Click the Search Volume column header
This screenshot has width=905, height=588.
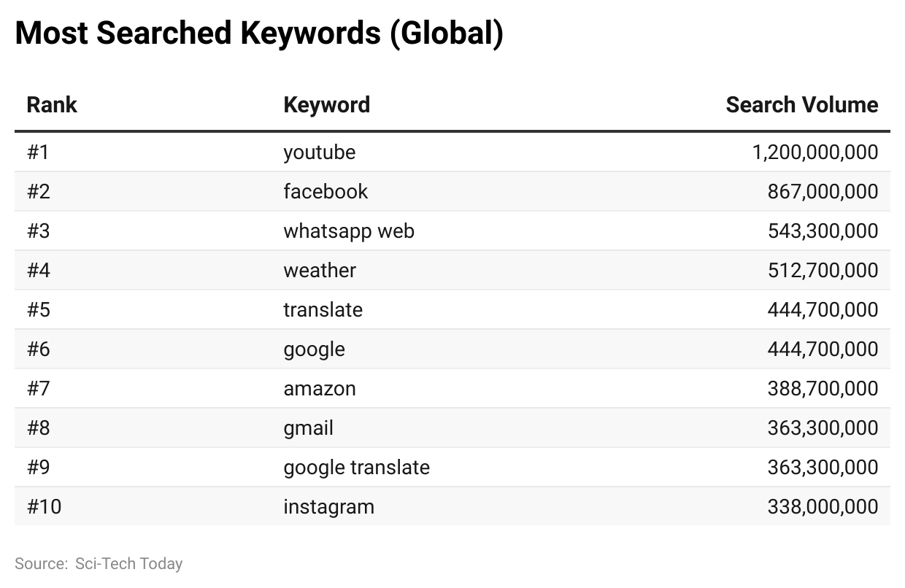801,105
